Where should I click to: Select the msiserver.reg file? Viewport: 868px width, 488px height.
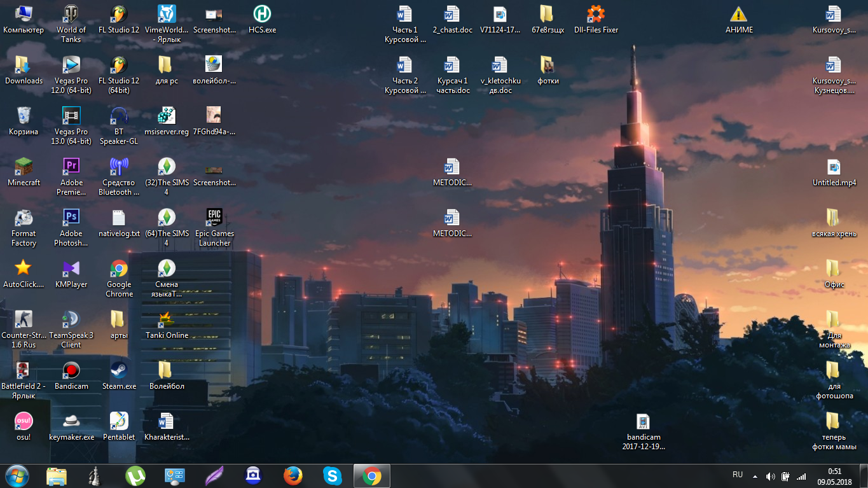point(167,121)
